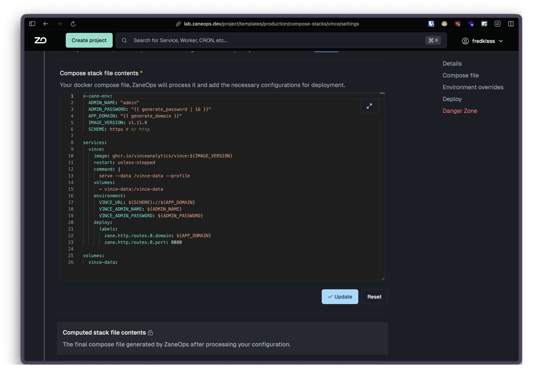
Task: Click the SCHEME: https line
Action: click(x=119, y=129)
